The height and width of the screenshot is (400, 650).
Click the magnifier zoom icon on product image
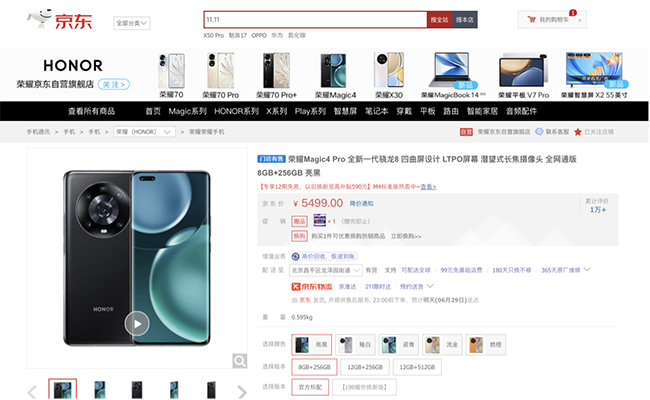coord(240,361)
